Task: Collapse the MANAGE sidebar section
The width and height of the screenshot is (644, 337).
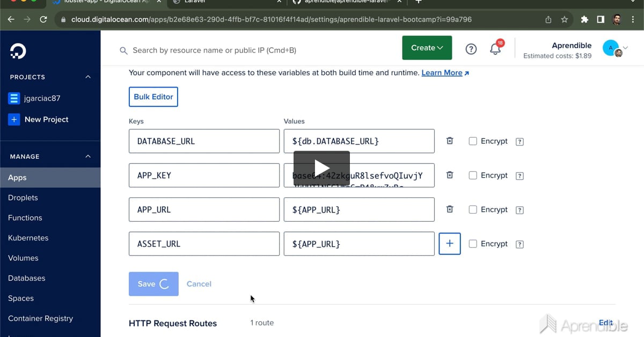Action: coord(88,156)
